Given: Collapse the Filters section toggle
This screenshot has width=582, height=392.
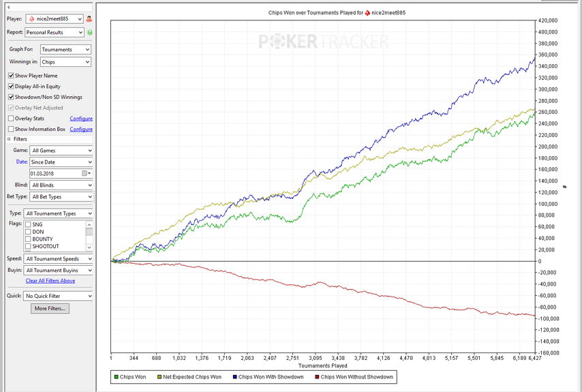Looking at the screenshot, I should tap(10, 139).
